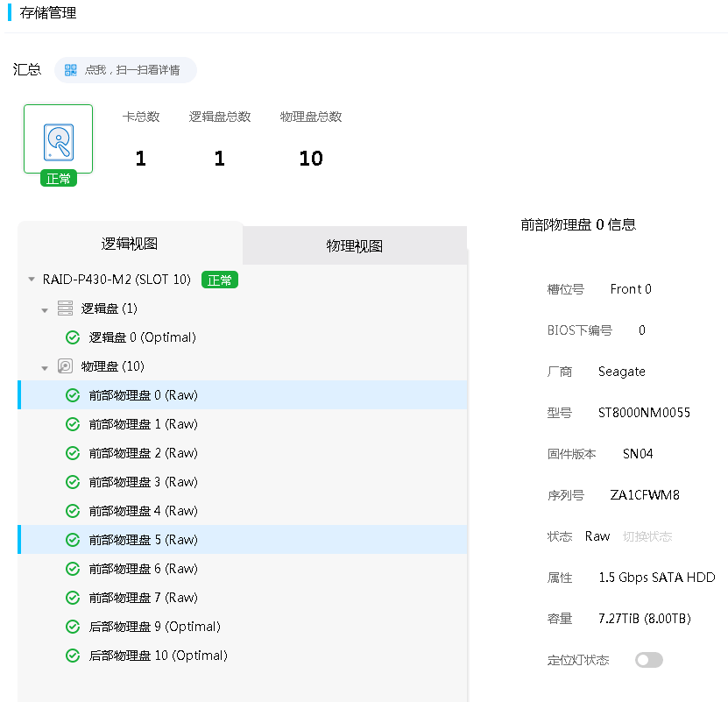Select 前部物理盘 5 (Raw) in tree

144,540
